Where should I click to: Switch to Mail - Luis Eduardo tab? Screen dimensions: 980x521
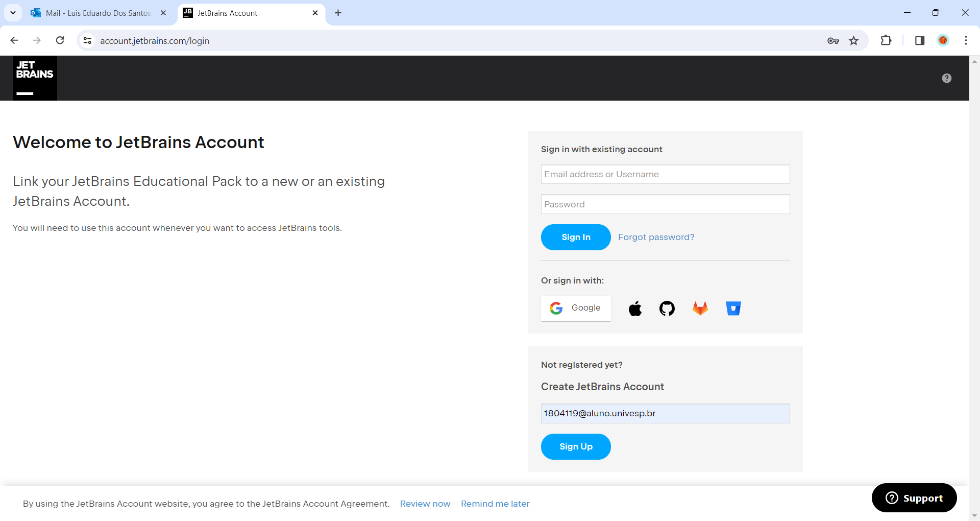tap(99, 13)
